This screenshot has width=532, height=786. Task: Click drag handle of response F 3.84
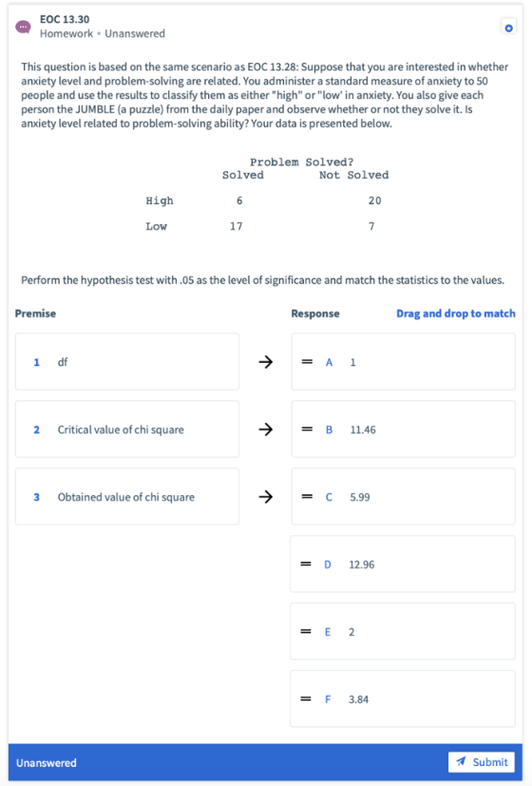(x=306, y=700)
